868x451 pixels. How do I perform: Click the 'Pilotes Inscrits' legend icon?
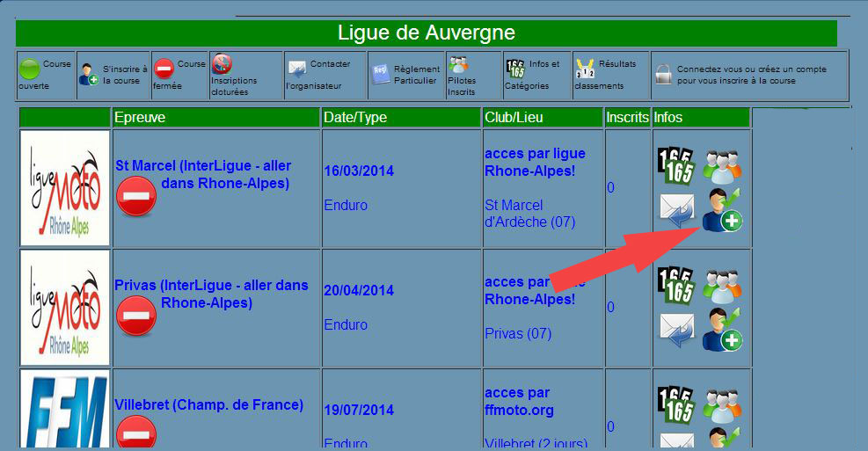pos(458,64)
